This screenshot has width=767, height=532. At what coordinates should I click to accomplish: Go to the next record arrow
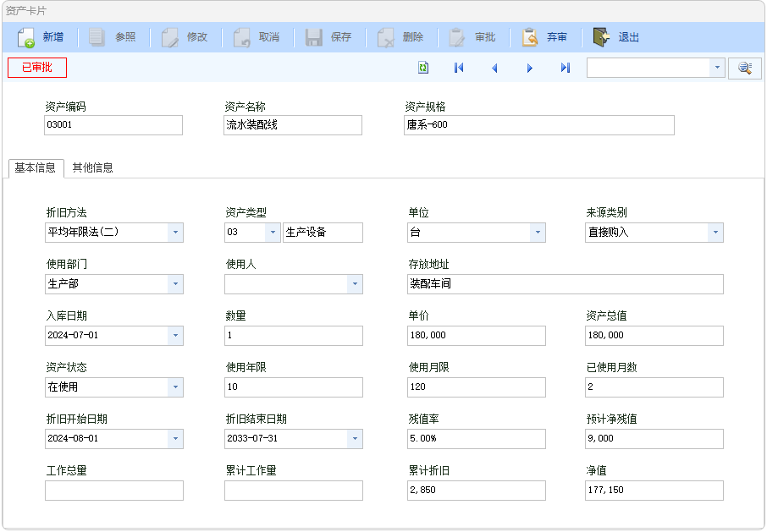pos(530,68)
